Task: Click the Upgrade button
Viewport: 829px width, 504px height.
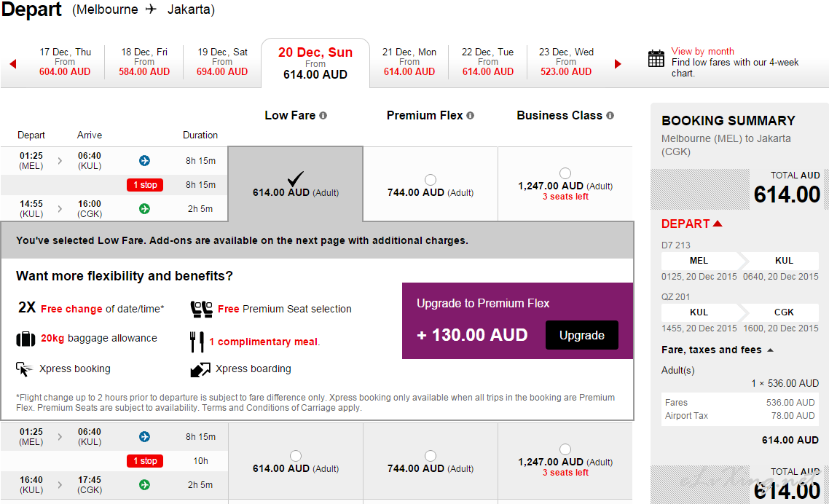Action: coord(581,335)
